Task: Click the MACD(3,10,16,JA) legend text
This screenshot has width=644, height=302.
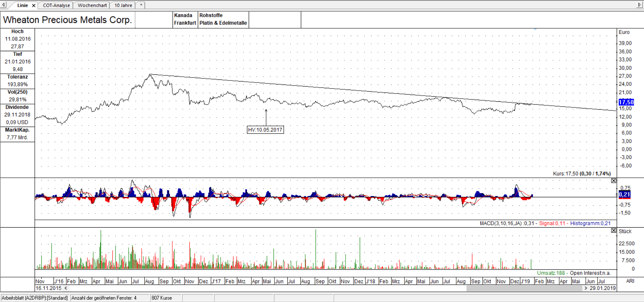Action: (507, 223)
